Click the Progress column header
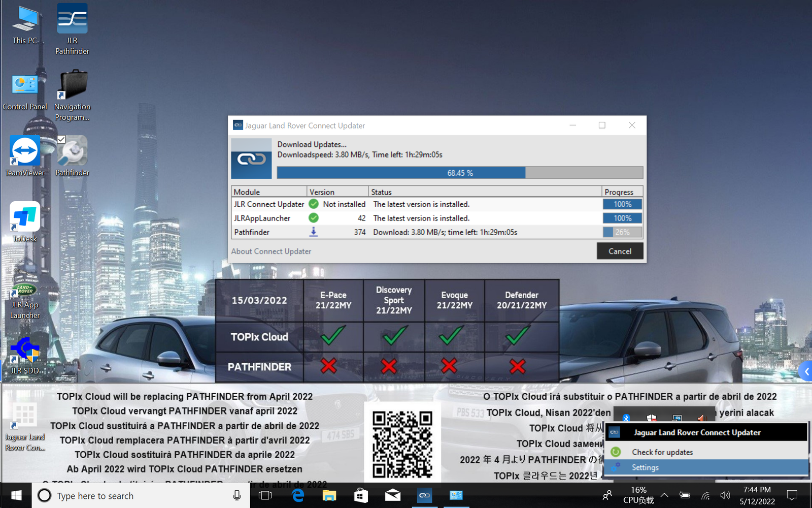 (x=622, y=192)
